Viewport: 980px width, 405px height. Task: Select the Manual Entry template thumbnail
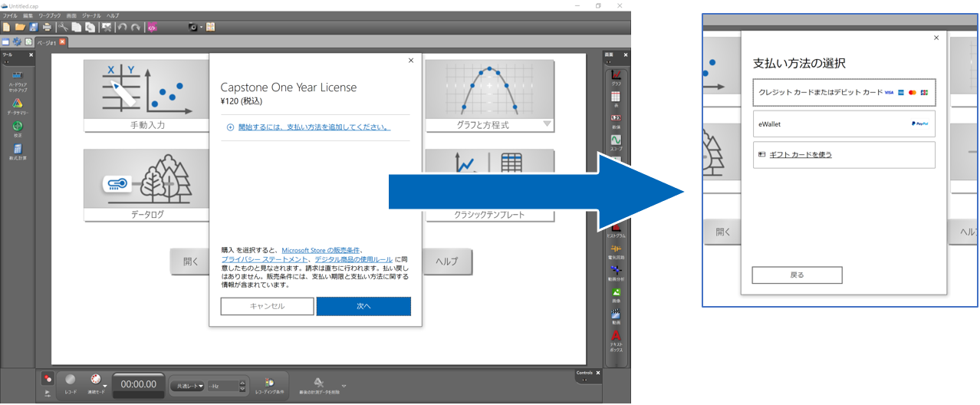pos(147,96)
